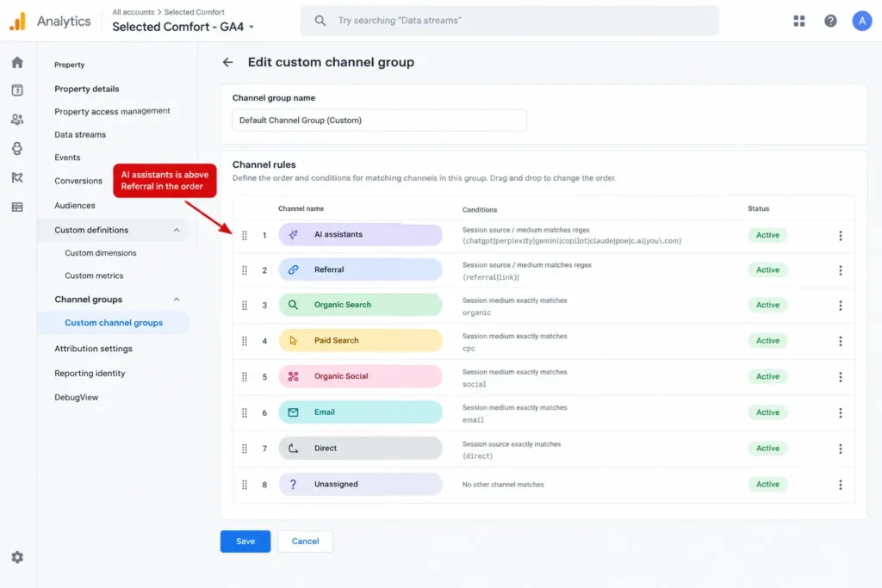This screenshot has height=588, width=882.
Task: Click Selected Comfort breadcrumb
Action: click(x=194, y=12)
